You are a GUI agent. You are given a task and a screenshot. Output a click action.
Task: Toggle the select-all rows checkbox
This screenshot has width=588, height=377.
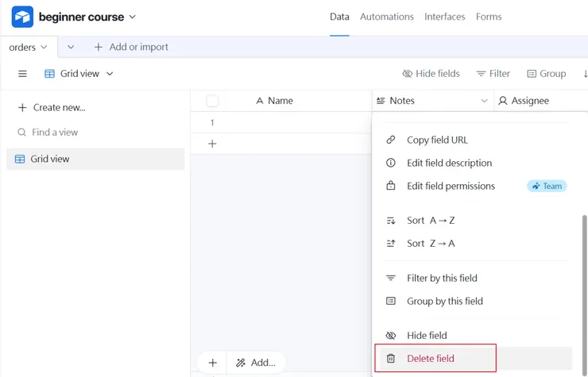click(212, 101)
